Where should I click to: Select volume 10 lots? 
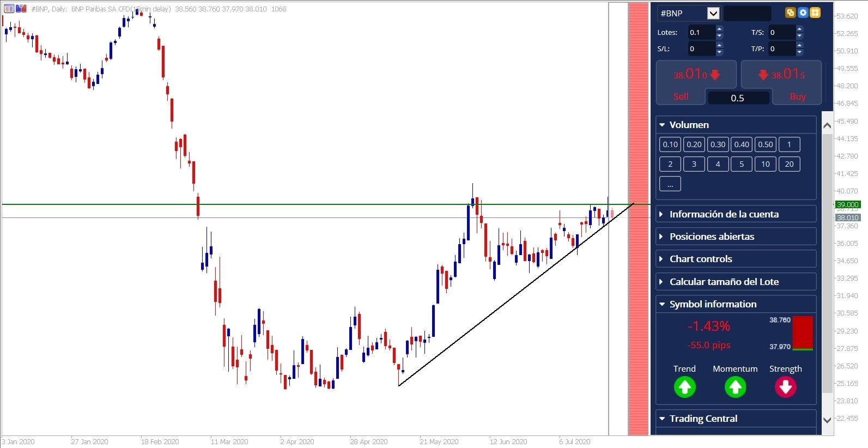coord(766,164)
